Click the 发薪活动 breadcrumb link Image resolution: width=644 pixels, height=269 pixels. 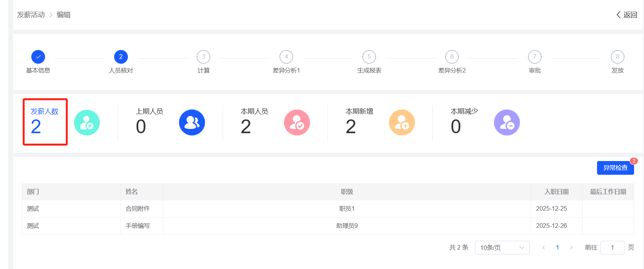(31, 15)
